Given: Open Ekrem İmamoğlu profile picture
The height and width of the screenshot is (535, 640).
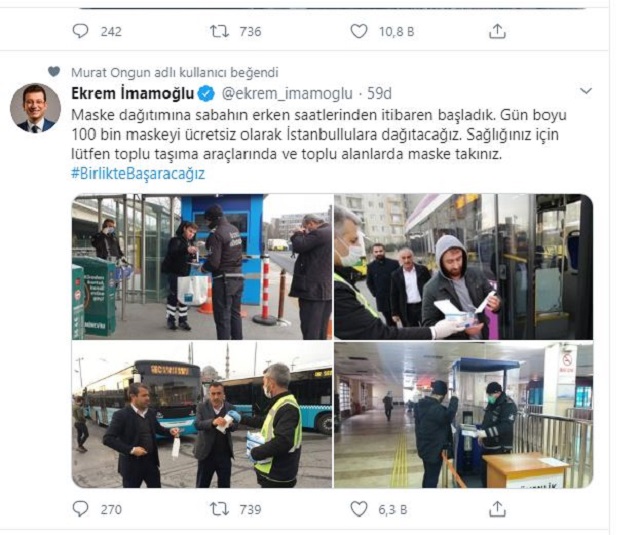Looking at the screenshot, I should coord(36,108).
